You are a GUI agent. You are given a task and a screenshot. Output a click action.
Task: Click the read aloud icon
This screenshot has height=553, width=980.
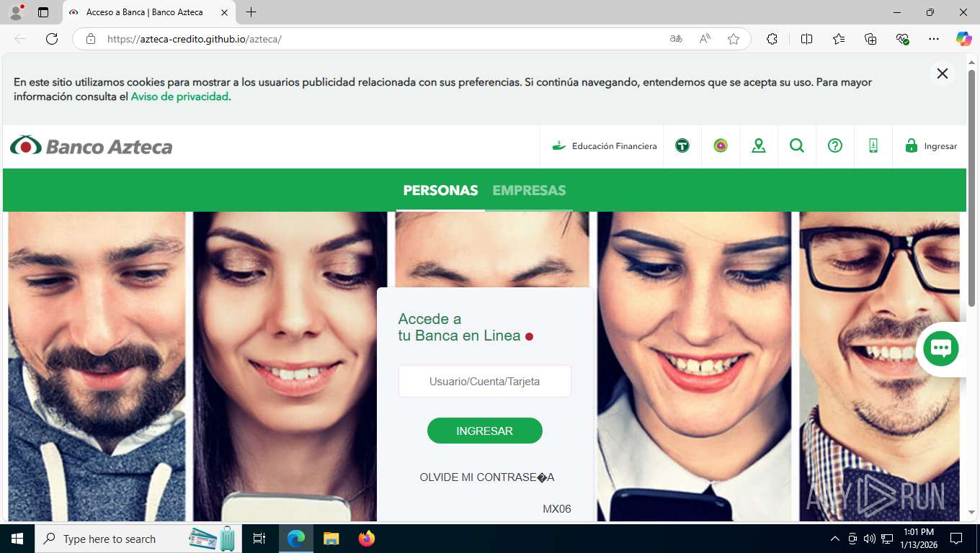pyautogui.click(x=705, y=39)
